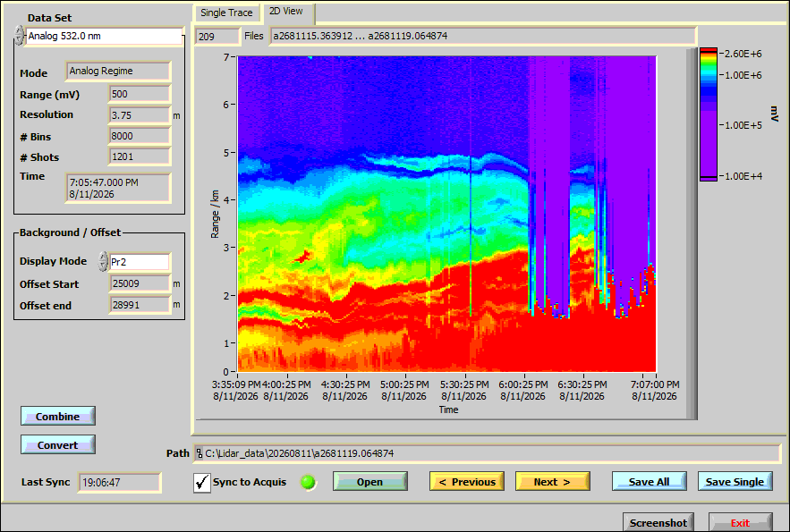This screenshot has width=790, height=532.
Task: Take a capture with the Screenshot button
Action: [658, 522]
